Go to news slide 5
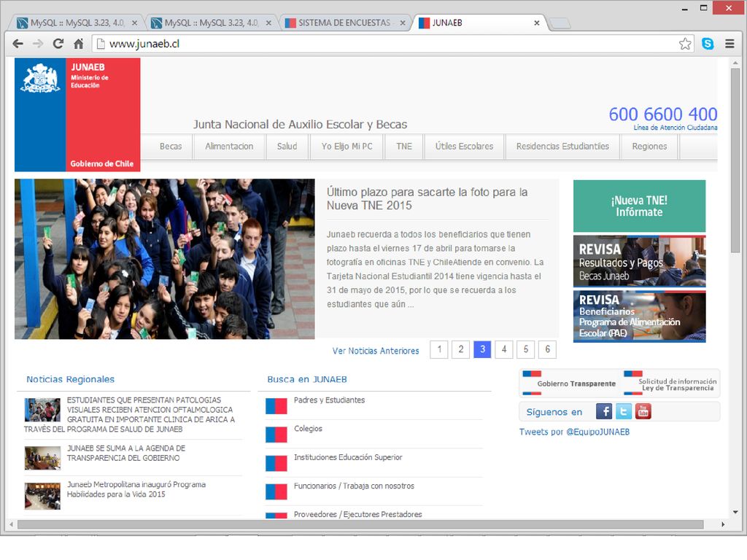Image resolution: width=747 pixels, height=560 pixels. pos(525,349)
